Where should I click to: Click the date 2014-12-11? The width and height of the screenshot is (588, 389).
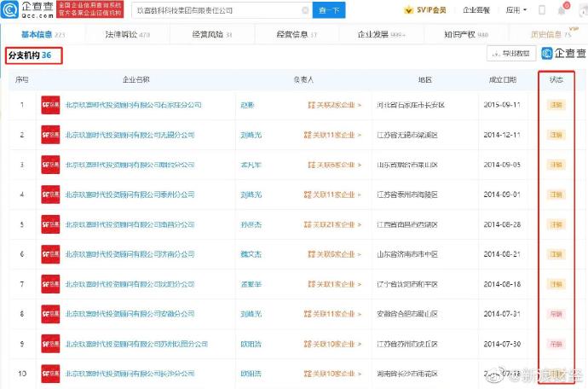[502, 135]
